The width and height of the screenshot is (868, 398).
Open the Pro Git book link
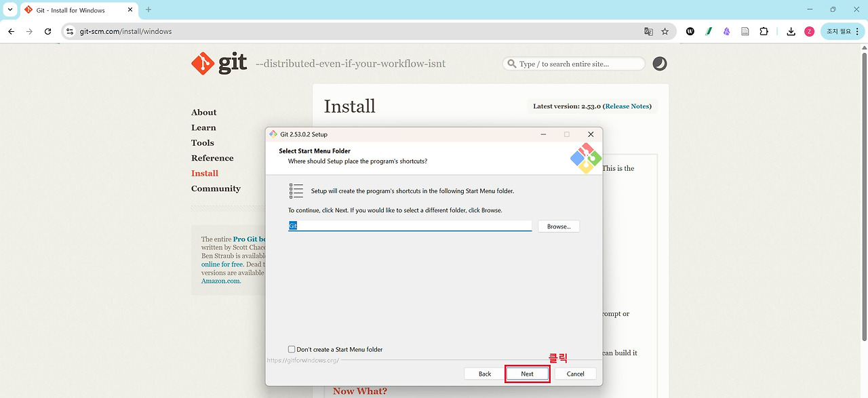pos(249,239)
